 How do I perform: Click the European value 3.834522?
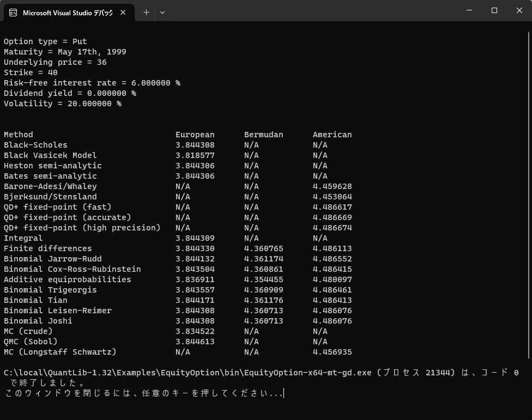pyautogui.click(x=195, y=331)
